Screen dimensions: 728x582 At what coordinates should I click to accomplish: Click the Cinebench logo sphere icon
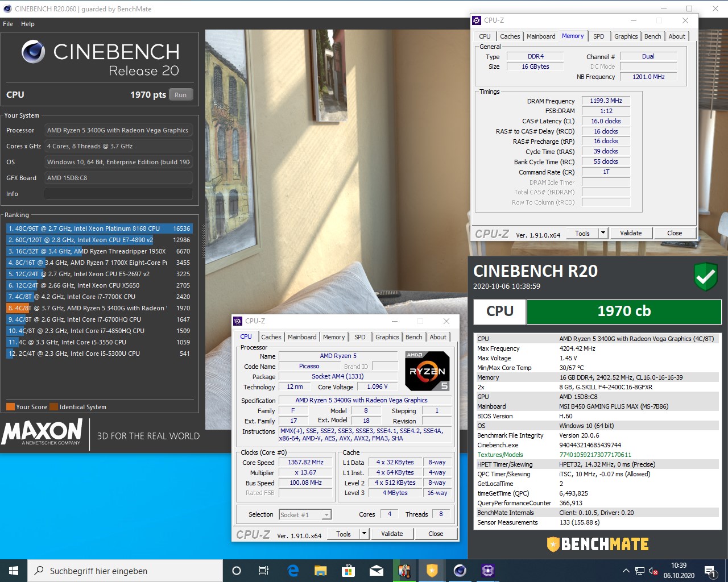coord(34,52)
